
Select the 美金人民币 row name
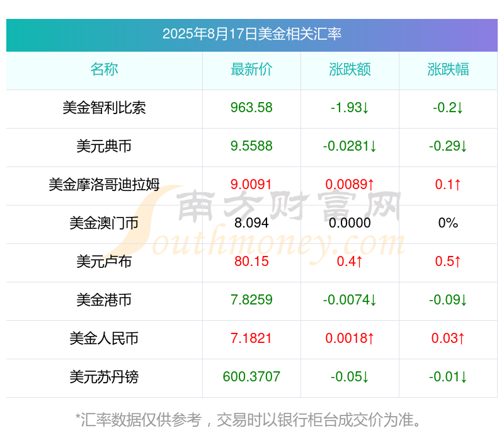104,339
